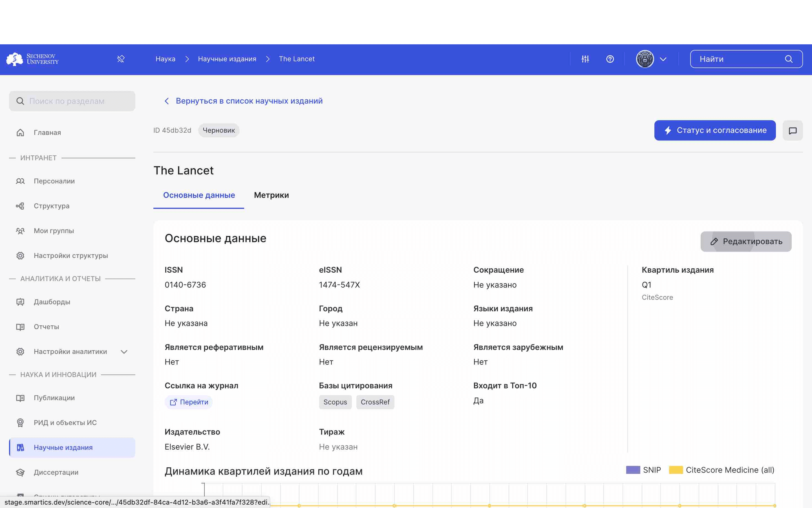
Task: Click the CrossRef citation base tag
Action: [x=375, y=402]
